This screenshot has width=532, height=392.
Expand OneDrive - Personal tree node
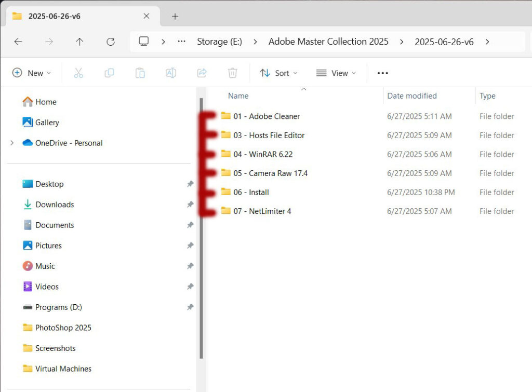12,143
